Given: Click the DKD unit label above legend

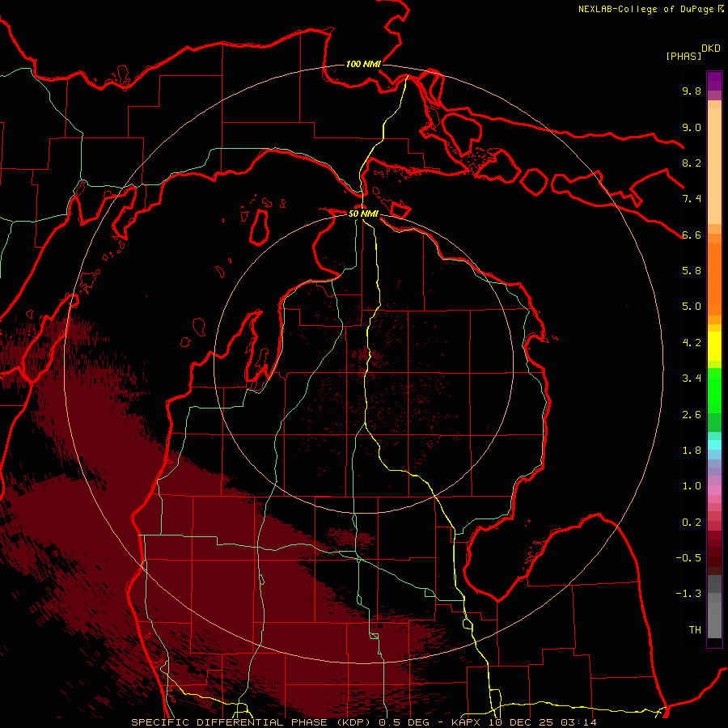Looking at the screenshot, I should click(x=711, y=49).
